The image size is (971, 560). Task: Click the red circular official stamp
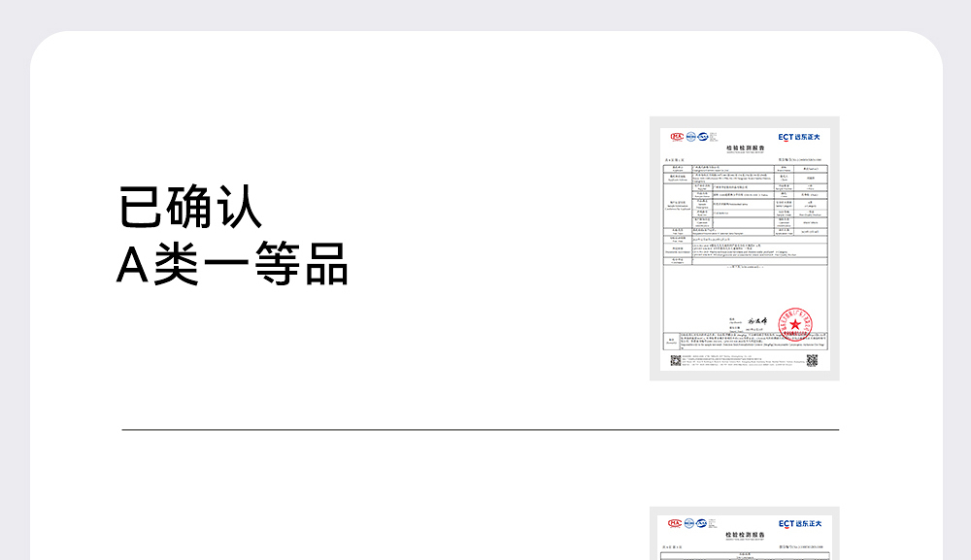[x=794, y=321]
